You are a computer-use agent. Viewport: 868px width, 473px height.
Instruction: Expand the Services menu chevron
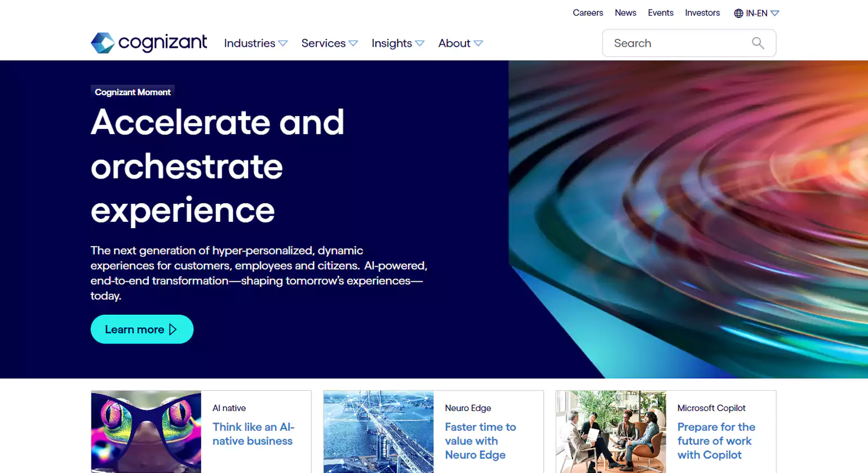pos(353,43)
